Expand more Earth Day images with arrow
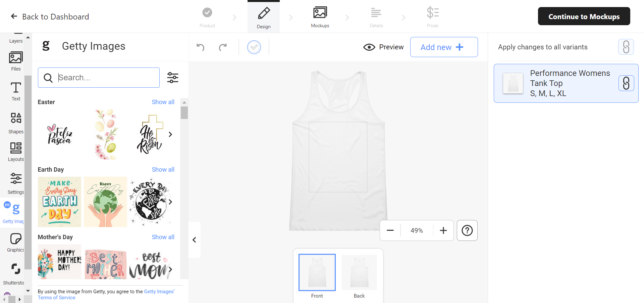The image size is (644, 303). tap(170, 202)
